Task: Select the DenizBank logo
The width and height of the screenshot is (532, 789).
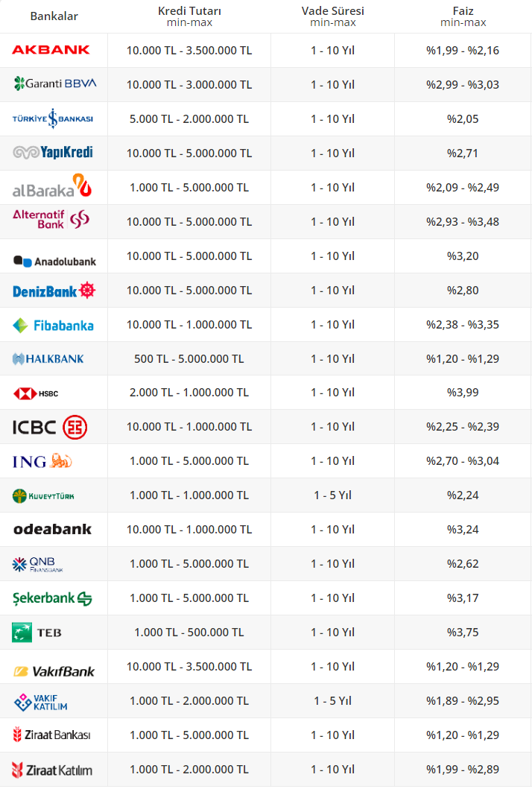Action: 54,291
